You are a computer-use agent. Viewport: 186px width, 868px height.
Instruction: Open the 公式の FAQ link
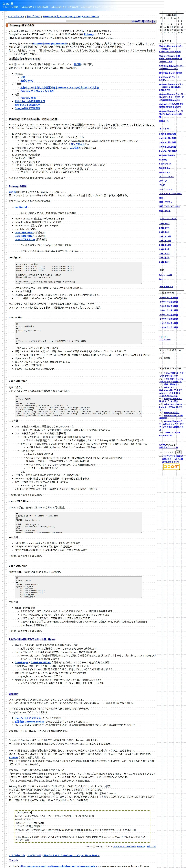(x=27, y=81)
